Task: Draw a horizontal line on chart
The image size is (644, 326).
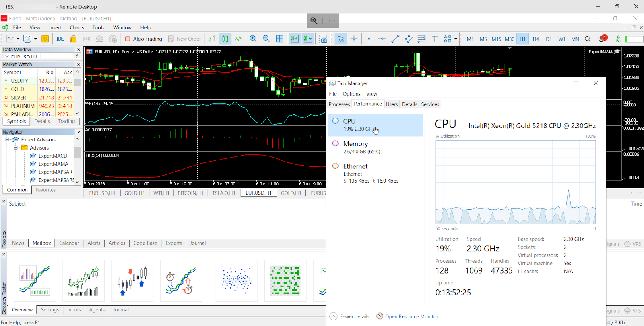Action: point(382,39)
